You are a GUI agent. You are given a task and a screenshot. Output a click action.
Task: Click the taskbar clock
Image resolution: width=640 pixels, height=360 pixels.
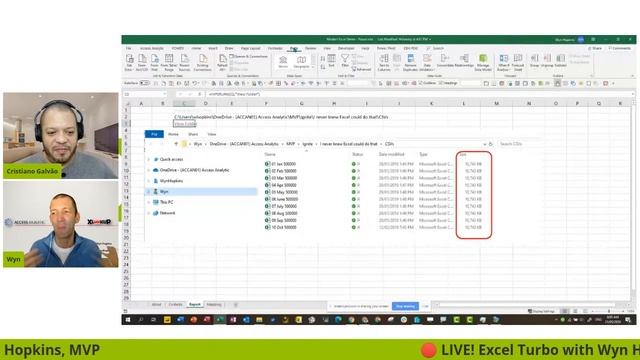tap(613, 320)
